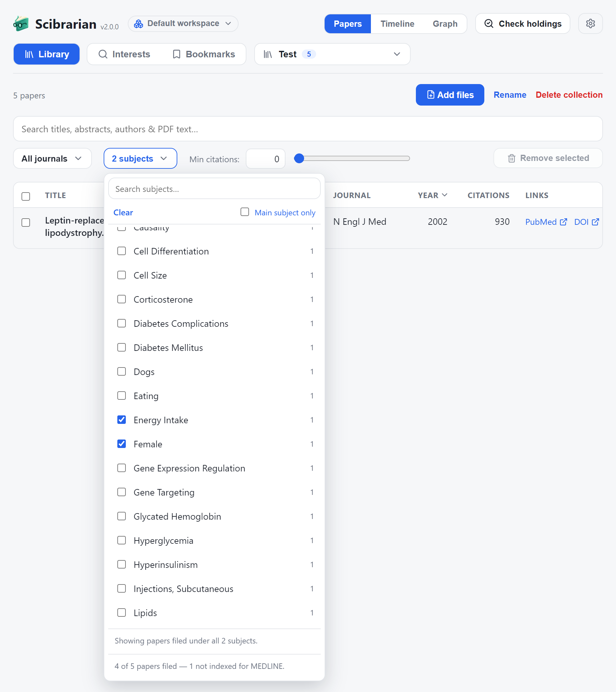
Task: Click the DOI external link icon
Action: [x=595, y=222]
